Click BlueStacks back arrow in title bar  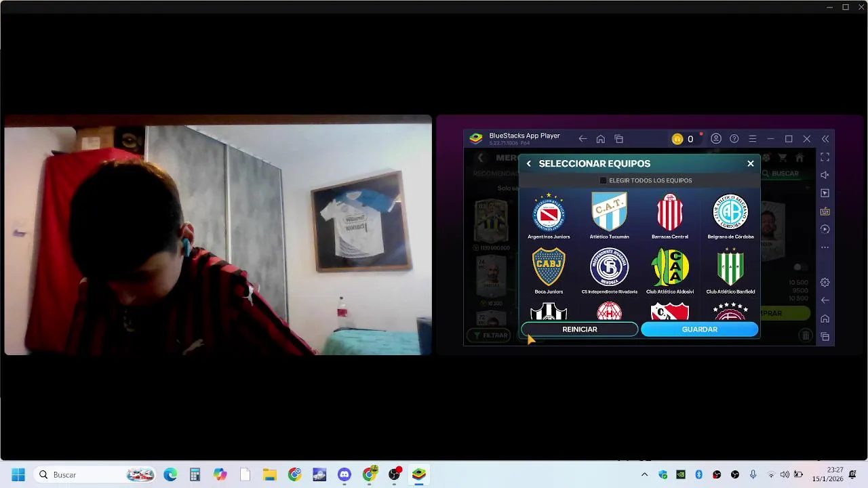tap(583, 139)
